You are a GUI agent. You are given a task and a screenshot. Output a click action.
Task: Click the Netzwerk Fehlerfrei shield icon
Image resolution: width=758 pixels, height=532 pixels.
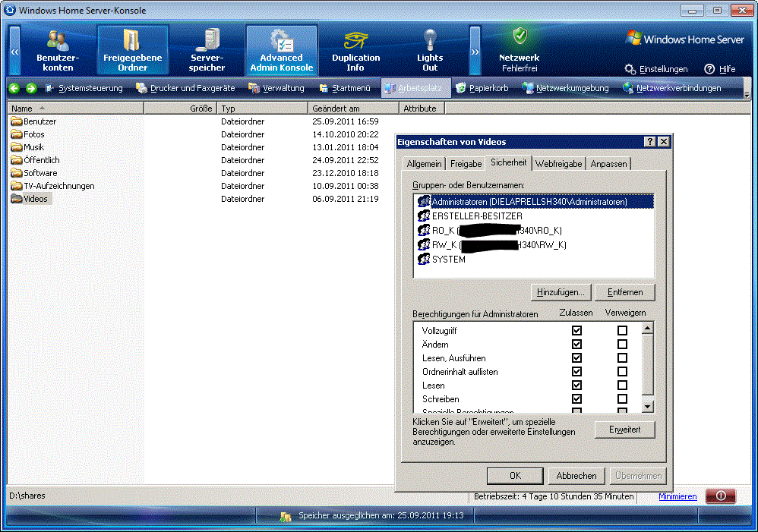pyautogui.click(x=520, y=36)
